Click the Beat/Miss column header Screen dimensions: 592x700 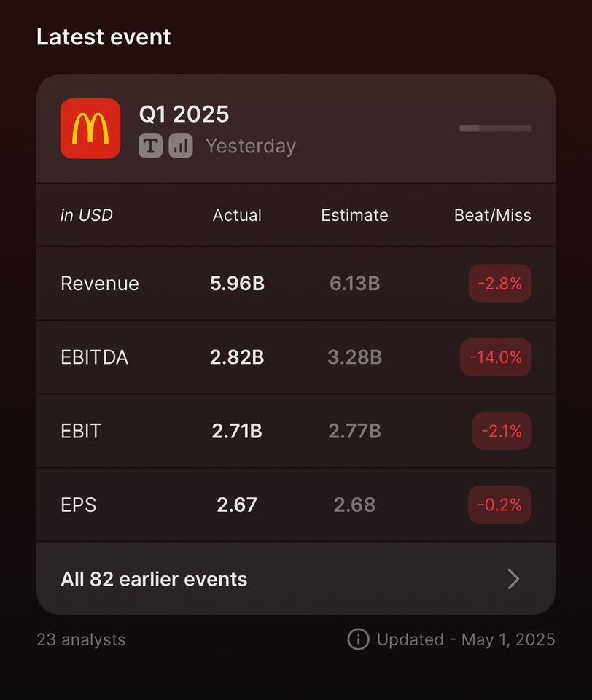pos(492,215)
